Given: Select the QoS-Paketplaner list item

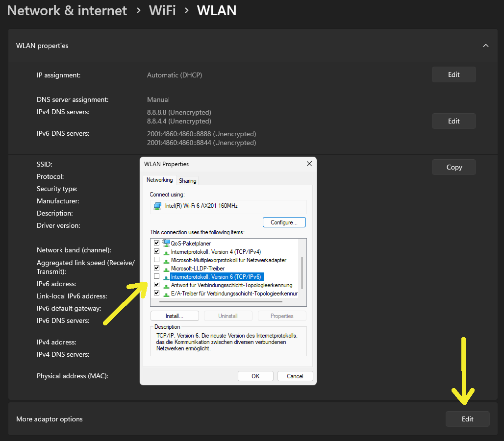Looking at the screenshot, I should pos(191,244).
